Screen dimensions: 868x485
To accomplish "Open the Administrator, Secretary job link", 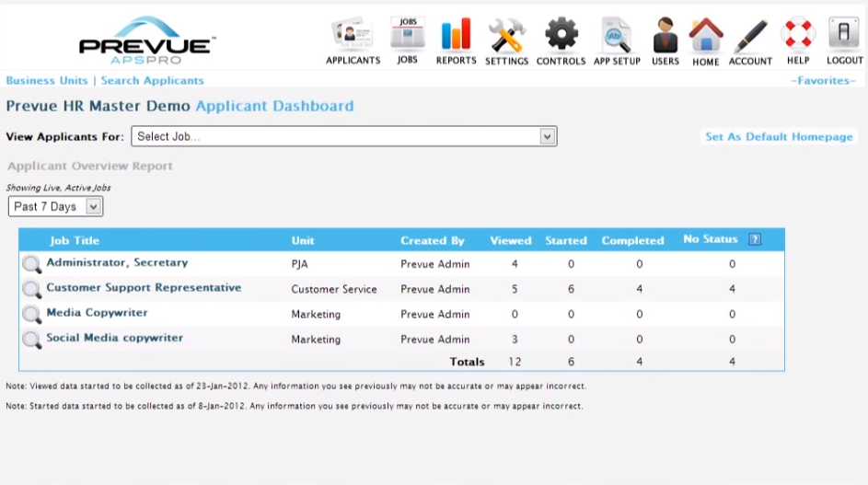I will click(117, 262).
